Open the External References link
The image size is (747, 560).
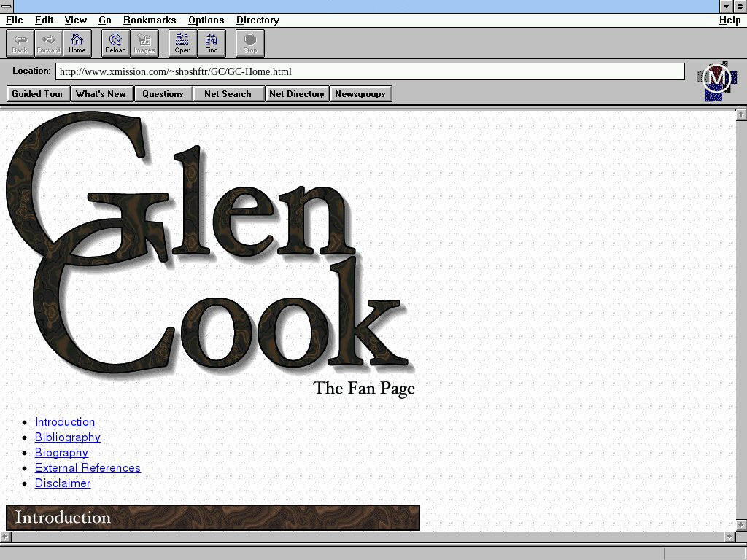88,468
